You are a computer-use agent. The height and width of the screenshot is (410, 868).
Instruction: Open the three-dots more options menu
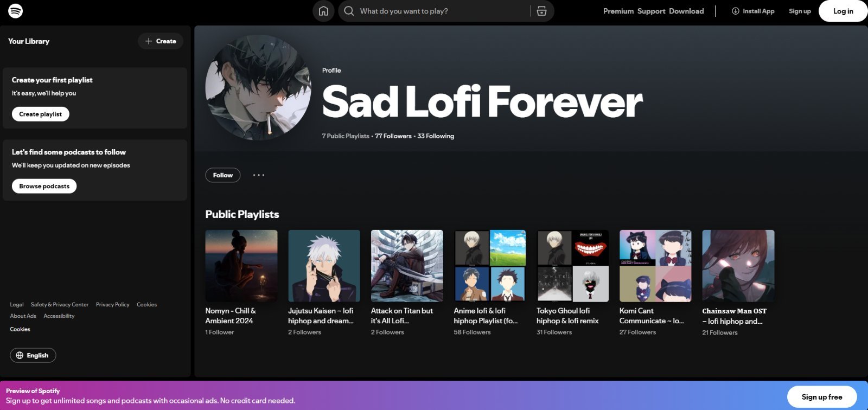click(x=259, y=175)
